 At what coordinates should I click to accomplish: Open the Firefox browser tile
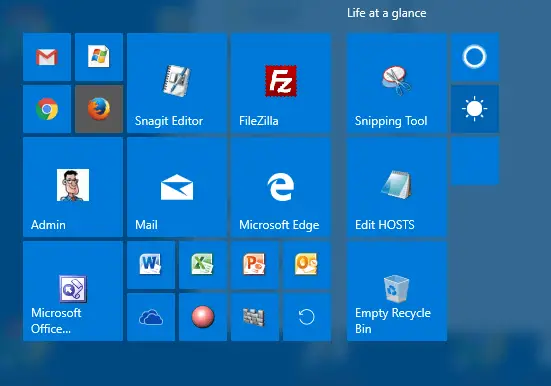[99, 109]
